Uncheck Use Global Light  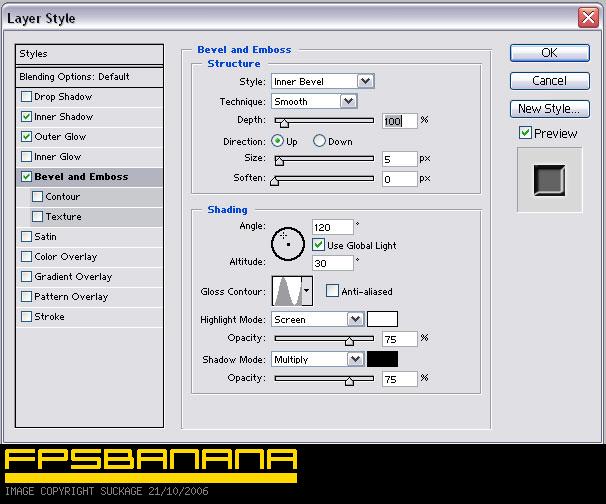point(318,245)
